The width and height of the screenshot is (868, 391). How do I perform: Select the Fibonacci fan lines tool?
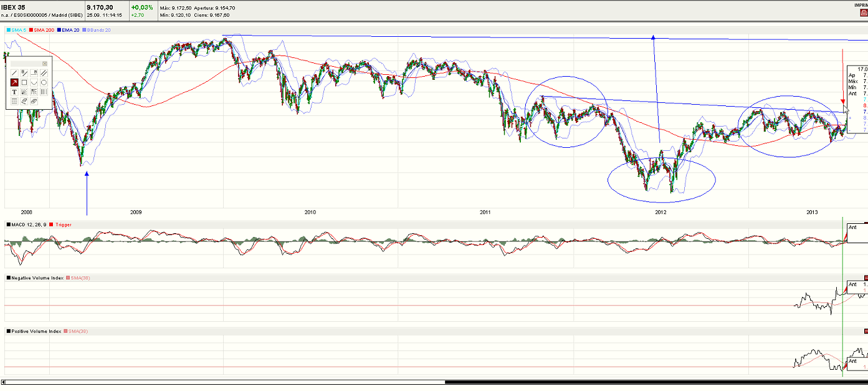tap(24, 92)
